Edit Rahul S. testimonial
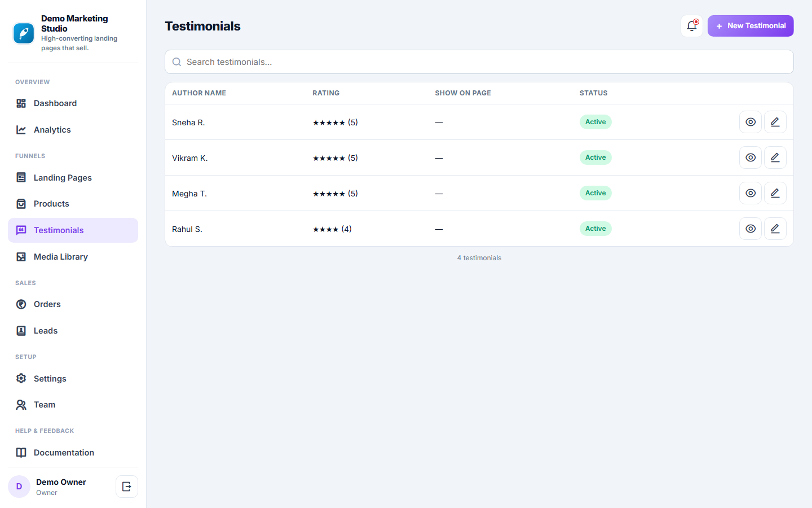 (775, 229)
